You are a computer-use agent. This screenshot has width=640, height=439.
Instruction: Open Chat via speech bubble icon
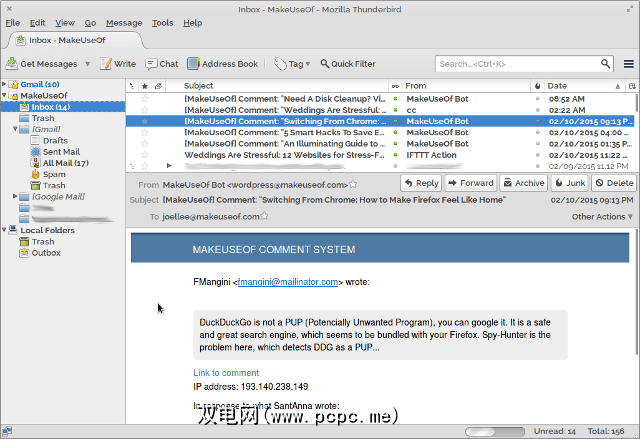pos(151,64)
